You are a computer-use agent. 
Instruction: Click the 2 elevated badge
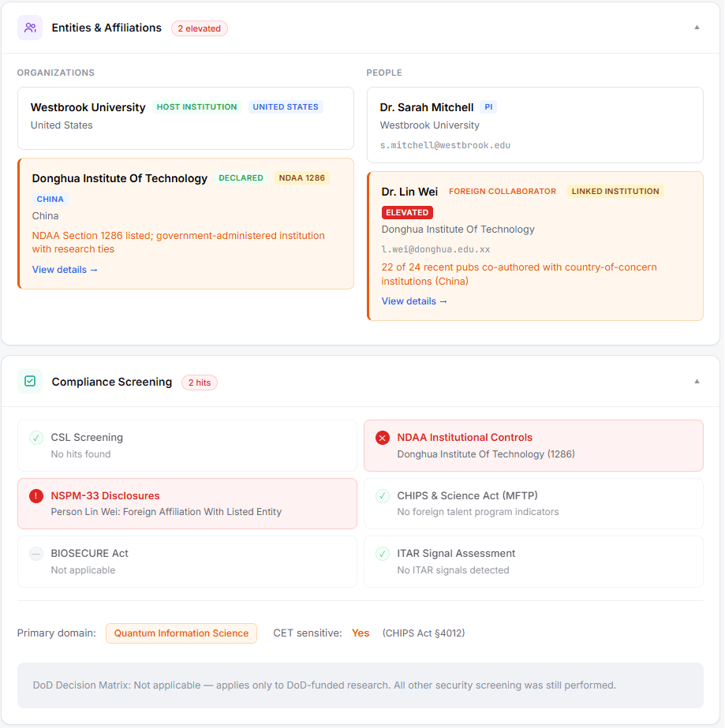[x=199, y=28]
